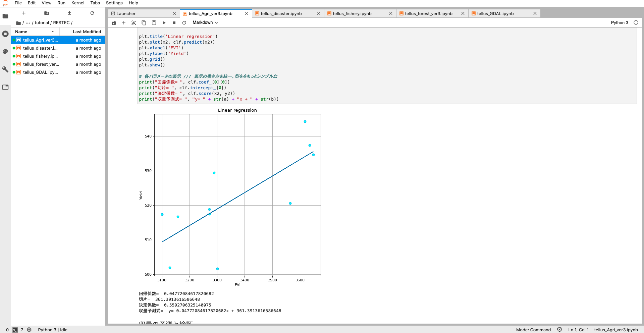Click the Python 3 kernel name button
Viewport: 644px width, 333px height.
tap(619, 22)
